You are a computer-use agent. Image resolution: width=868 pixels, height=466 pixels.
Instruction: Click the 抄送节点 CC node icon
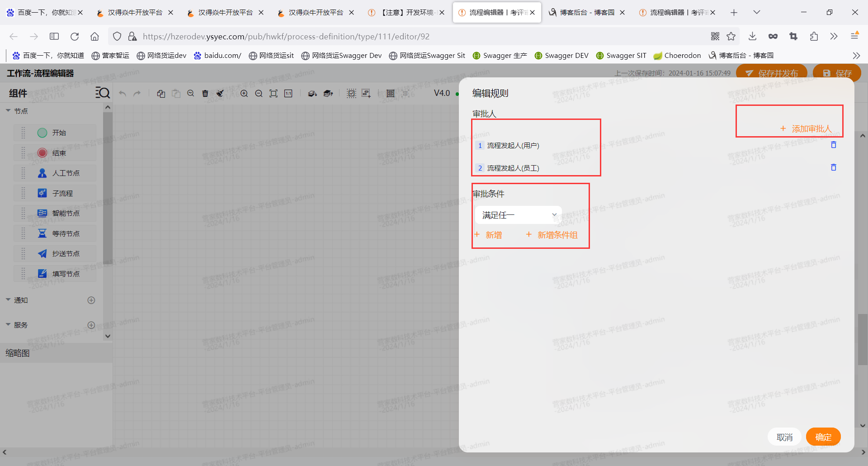pyautogui.click(x=42, y=253)
